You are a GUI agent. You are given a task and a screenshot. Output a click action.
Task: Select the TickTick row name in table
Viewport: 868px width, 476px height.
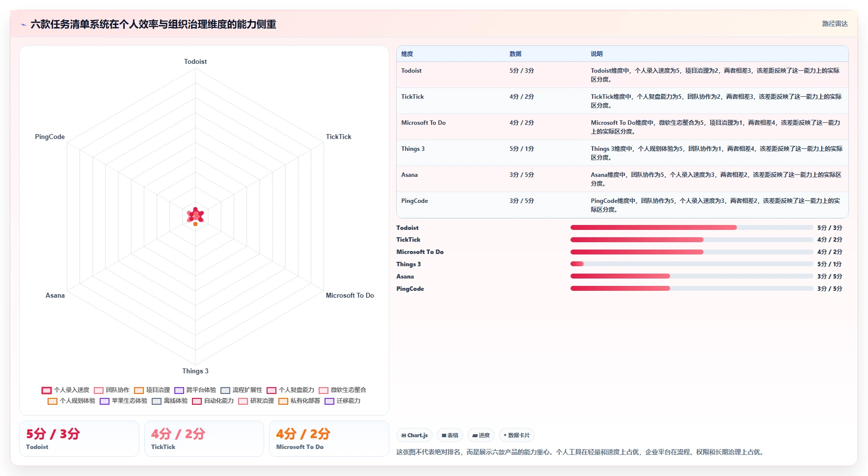point(412,97)
